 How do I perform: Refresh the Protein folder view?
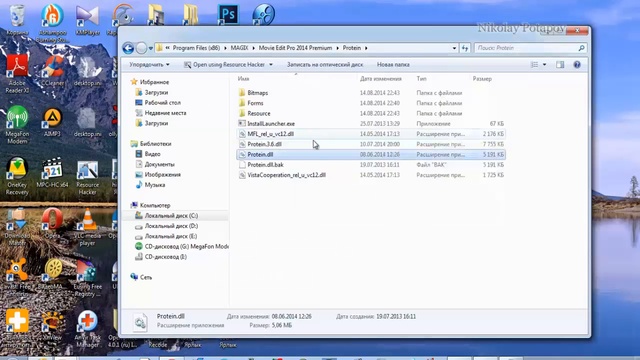point(465,48)
